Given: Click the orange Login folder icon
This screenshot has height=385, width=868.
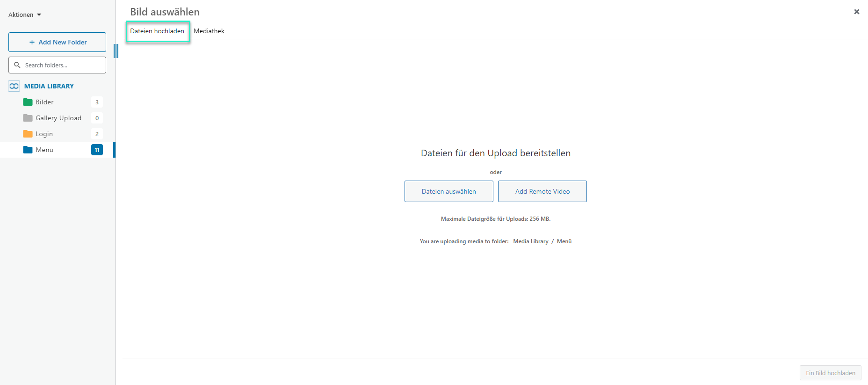Looking at the screenshot, I should click(x=28, y=134).
